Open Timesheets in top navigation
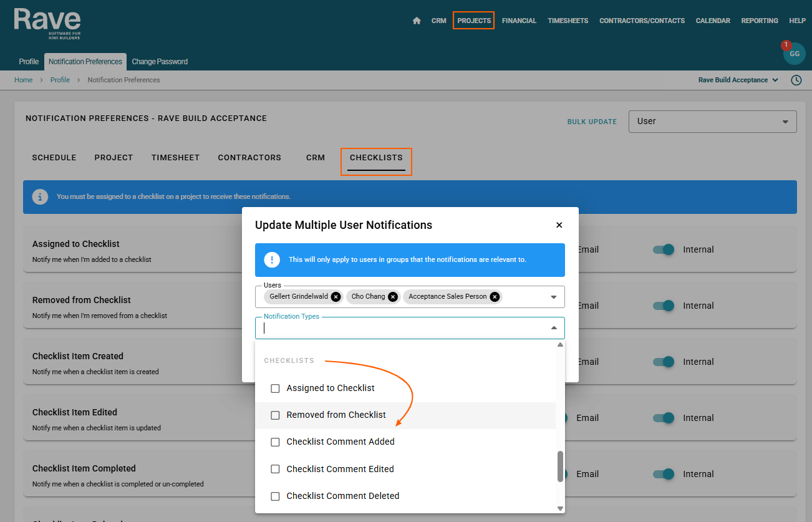This screenshot has height=522, width=812. tap(568, 21)
